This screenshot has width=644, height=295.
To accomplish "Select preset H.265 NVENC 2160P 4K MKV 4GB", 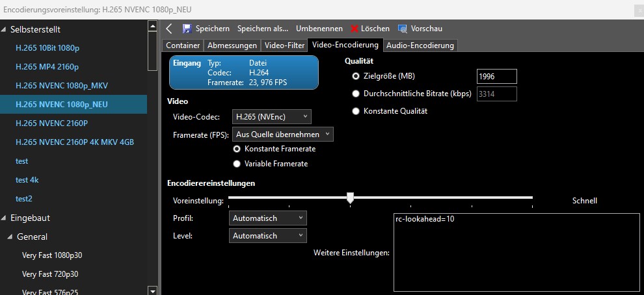I will point(75,142).
